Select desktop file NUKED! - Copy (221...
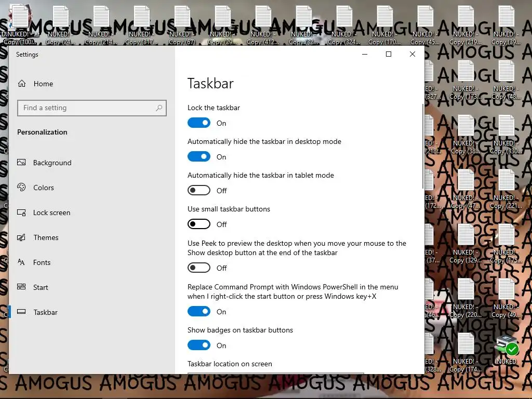The width and height of the screenshot is (532, 399). tap(507, 189)
